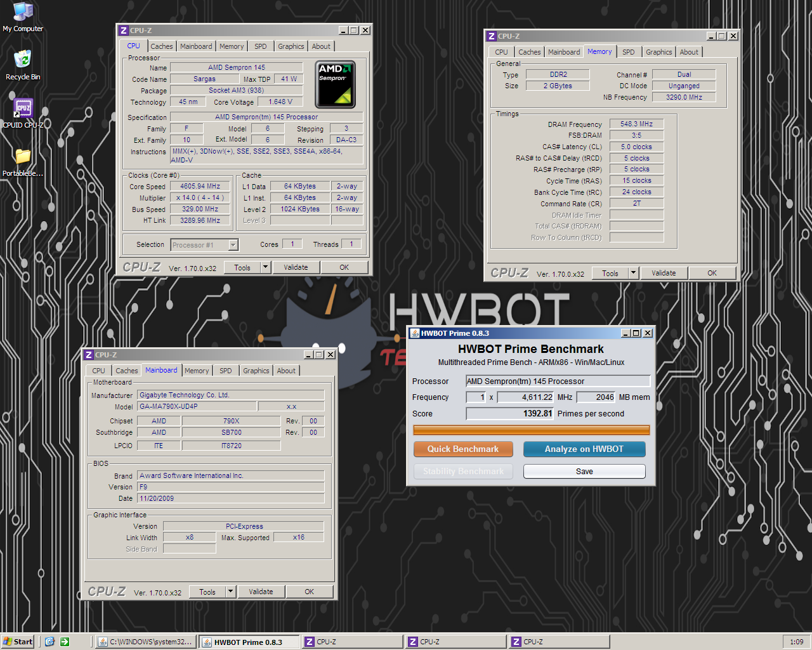
Task: Click Validate button in Mainboard window
Action: click(261, 592)
